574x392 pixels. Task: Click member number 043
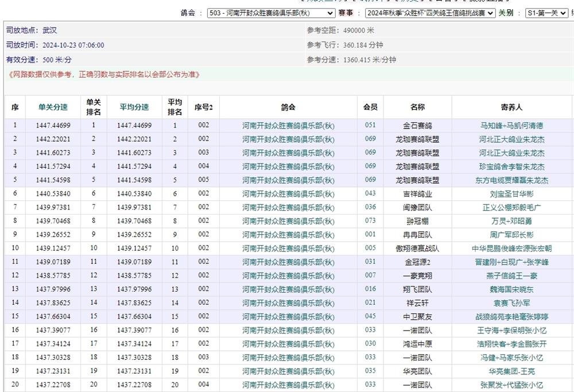coord(370,193)
